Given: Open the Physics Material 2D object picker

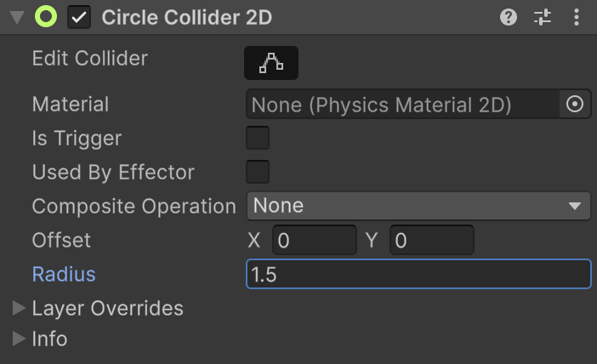Looking at the screenshot, I should point(574,105).
